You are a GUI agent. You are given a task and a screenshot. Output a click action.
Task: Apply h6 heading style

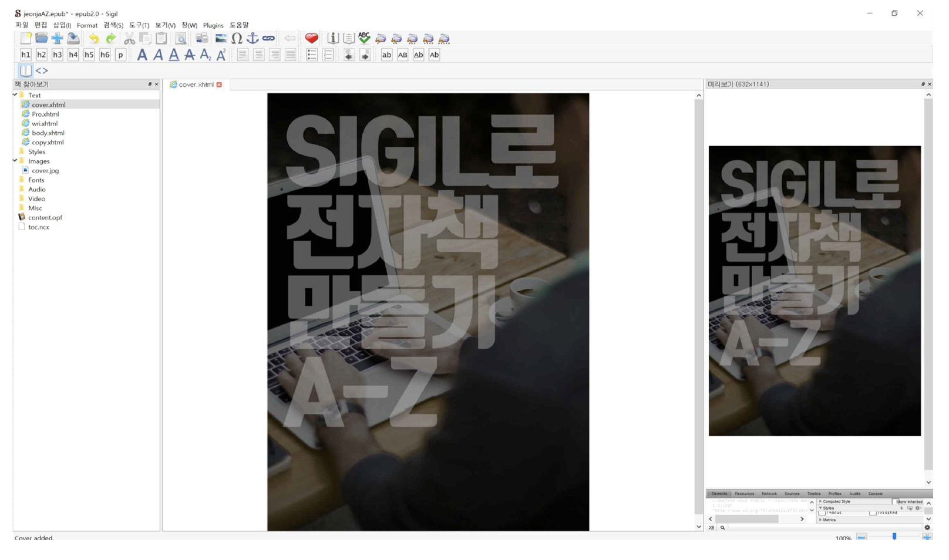pos(105,55)
